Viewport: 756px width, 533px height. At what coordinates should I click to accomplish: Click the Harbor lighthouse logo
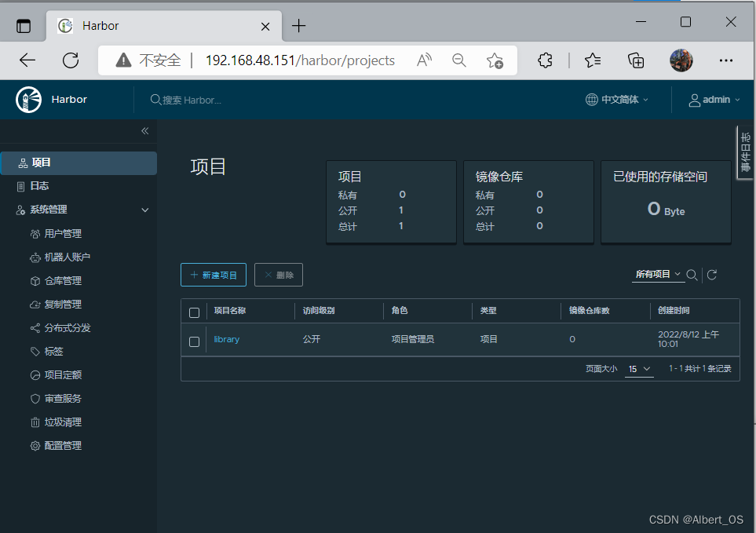point(28,100)
